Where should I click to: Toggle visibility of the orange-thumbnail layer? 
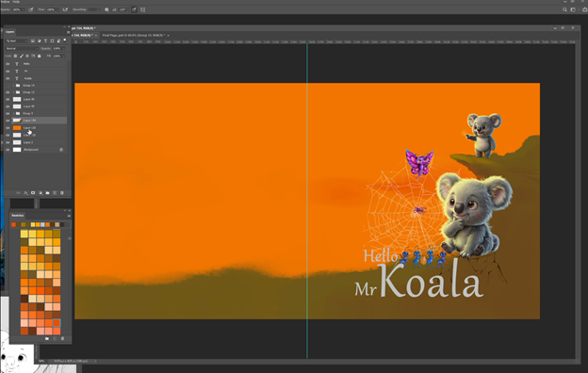click(x=8, y=128)
